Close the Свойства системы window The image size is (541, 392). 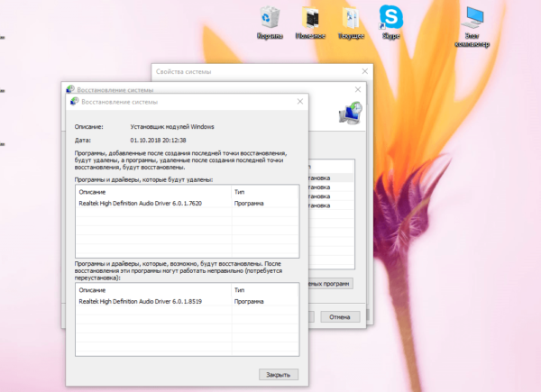point(364,71)
